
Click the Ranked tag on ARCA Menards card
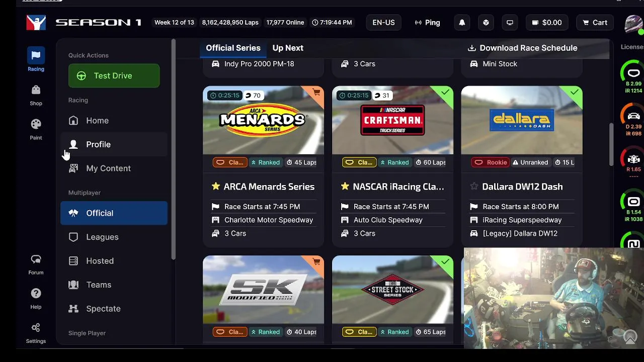(265, 162)
